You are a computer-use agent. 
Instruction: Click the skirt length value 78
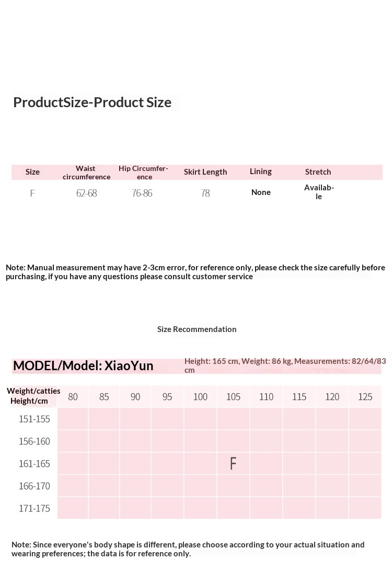tap(205, 193)
